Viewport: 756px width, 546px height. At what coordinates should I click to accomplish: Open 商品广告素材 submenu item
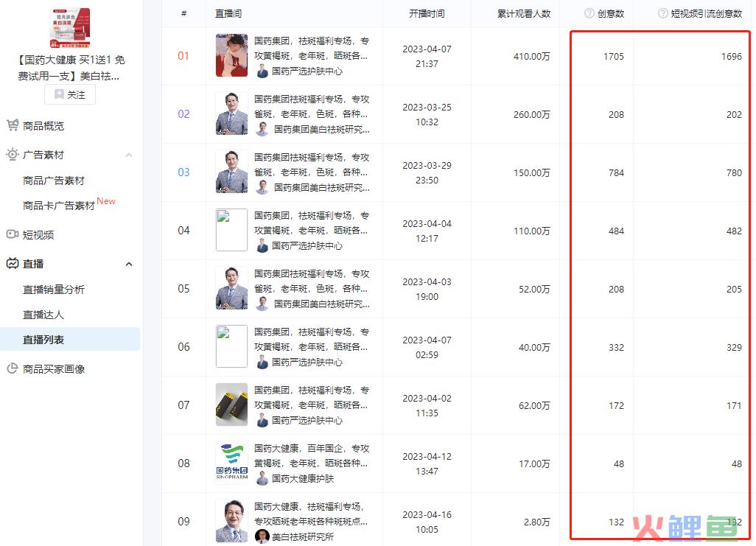[x=54, y=181]
